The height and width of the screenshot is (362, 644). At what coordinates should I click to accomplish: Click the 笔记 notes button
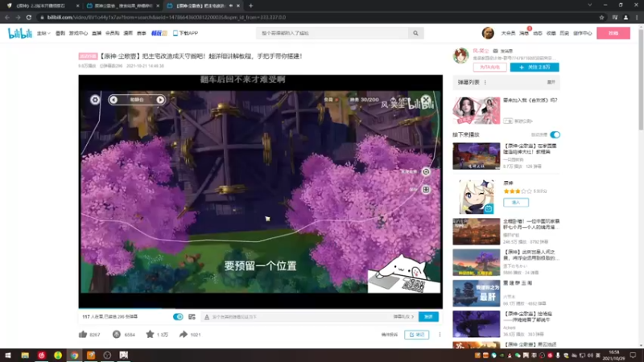(416, 335)
